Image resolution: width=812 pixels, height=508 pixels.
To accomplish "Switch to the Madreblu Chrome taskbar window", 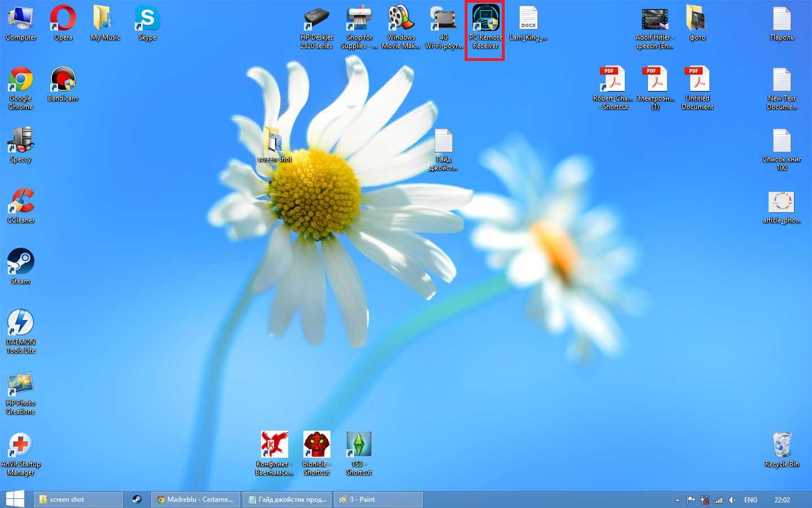I will [x=196, y=500].
